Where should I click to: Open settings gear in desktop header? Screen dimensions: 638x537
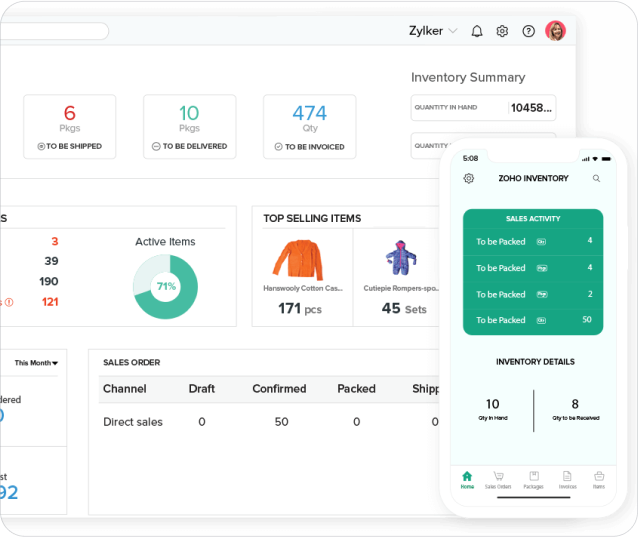click(503, 31)
